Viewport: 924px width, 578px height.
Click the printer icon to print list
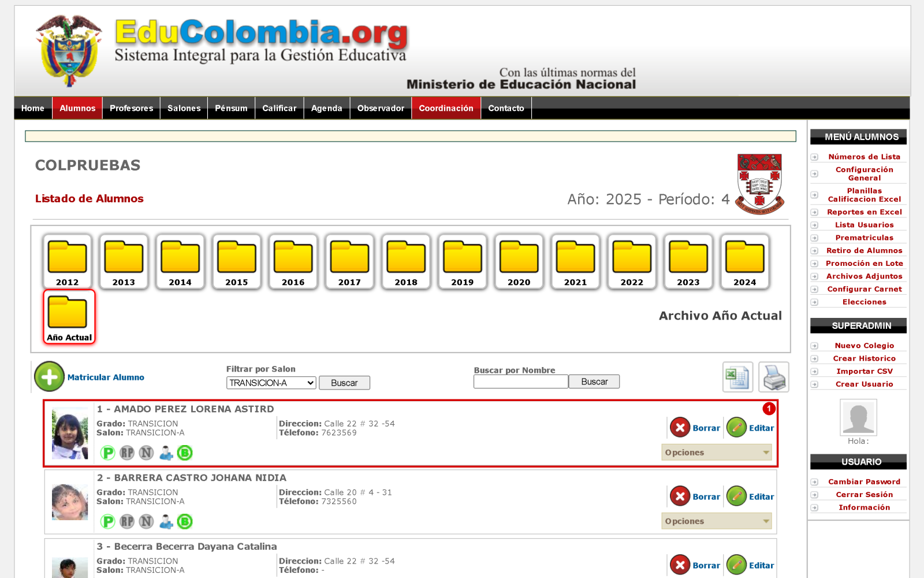pos(774,377)
